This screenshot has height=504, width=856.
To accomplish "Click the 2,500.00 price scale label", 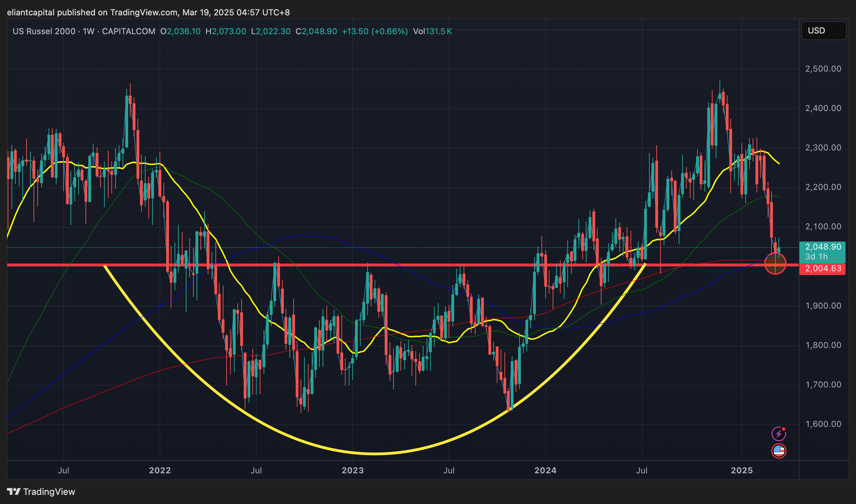I will point(823,69).
